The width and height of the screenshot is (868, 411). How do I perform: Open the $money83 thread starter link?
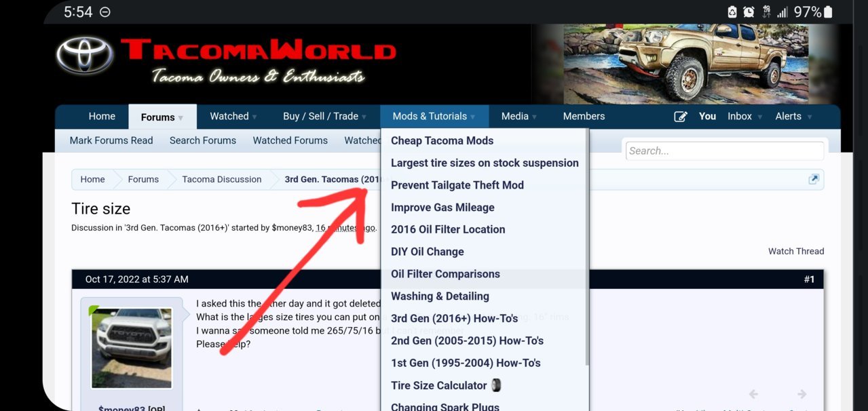pyautogui.click(x=292, y=228)
